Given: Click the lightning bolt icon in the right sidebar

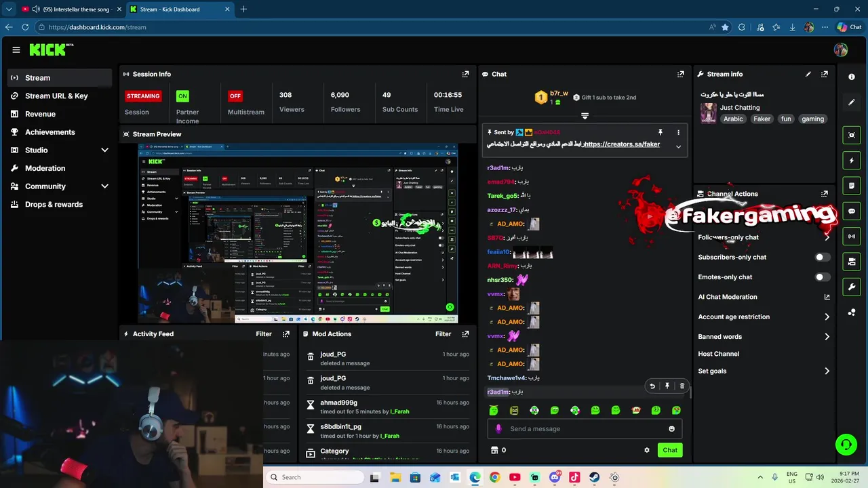Looking at the screenshot, I should pyautogui.click(x=852, y=161).
